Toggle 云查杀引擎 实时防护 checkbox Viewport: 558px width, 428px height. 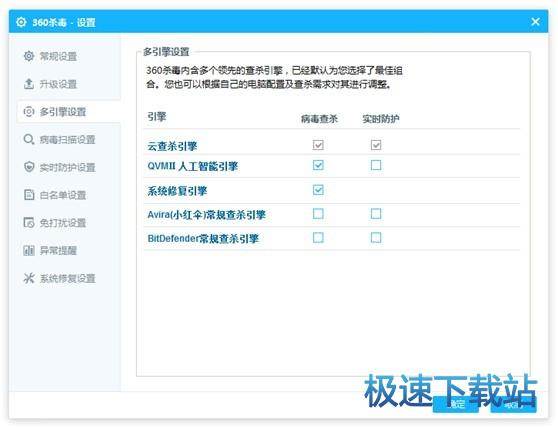click(x=376, y=145)
